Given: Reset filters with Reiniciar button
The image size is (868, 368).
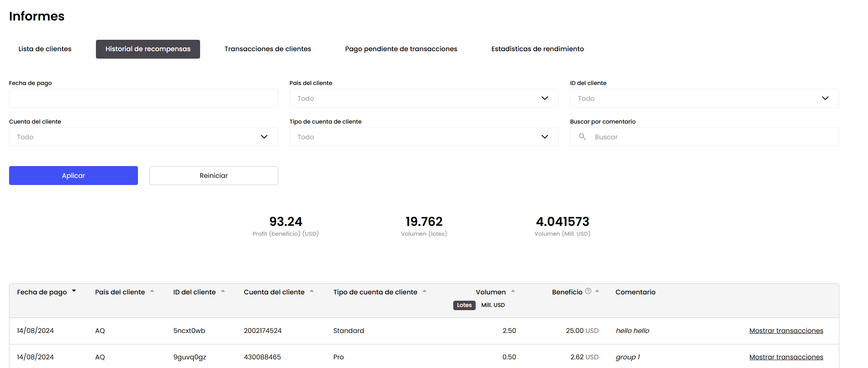Looking at the screenshot, I should pos(214,176).
